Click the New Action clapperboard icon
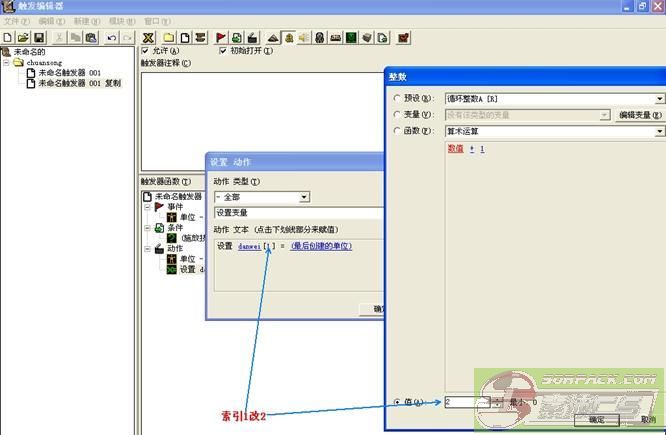666x435 pixels. point(251,37)
